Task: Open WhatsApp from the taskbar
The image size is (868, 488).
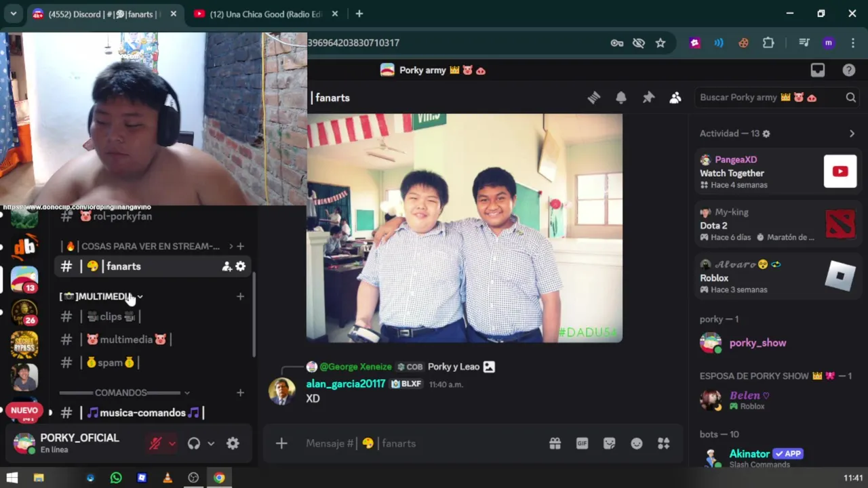Action: (x=116, y=478)
